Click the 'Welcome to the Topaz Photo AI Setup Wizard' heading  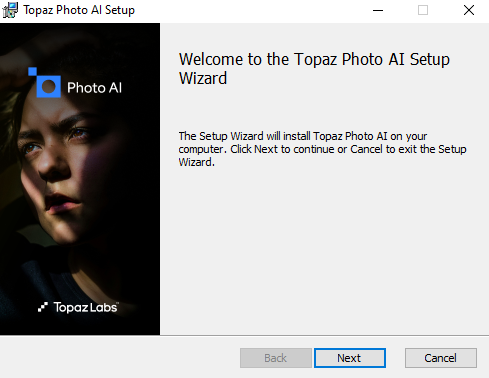pyautogui.click(x=314, y=69)
